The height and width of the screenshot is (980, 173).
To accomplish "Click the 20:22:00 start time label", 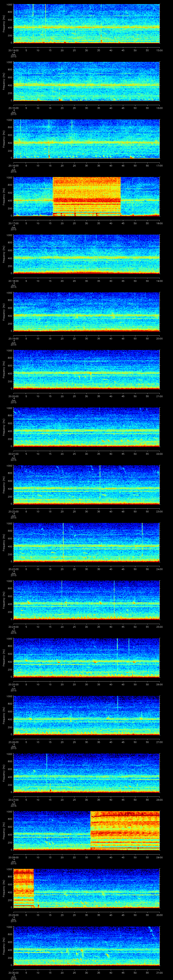I will (x=13, y=511).
